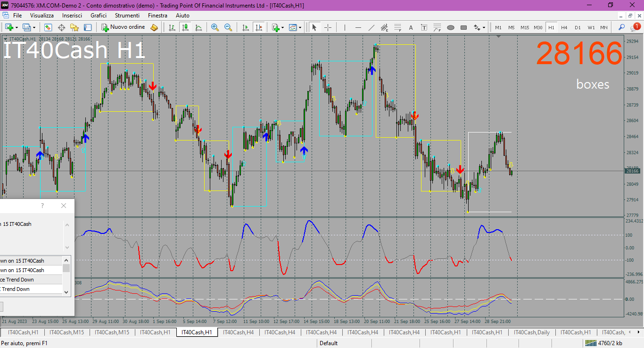Switch chart to bar chart mode

pyautogui.click(x=172, y=27)
